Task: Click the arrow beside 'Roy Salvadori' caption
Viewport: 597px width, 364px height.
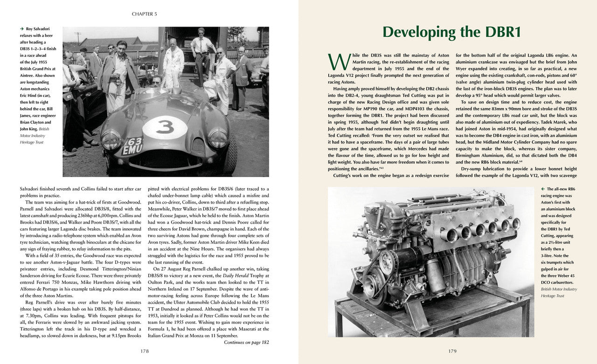Action: [22, 28]
